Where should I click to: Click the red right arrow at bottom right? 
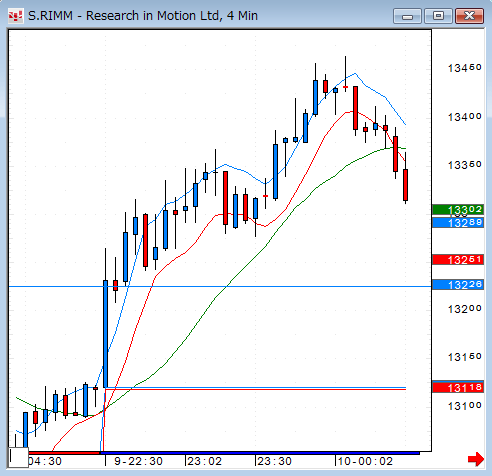pos(476,459)
